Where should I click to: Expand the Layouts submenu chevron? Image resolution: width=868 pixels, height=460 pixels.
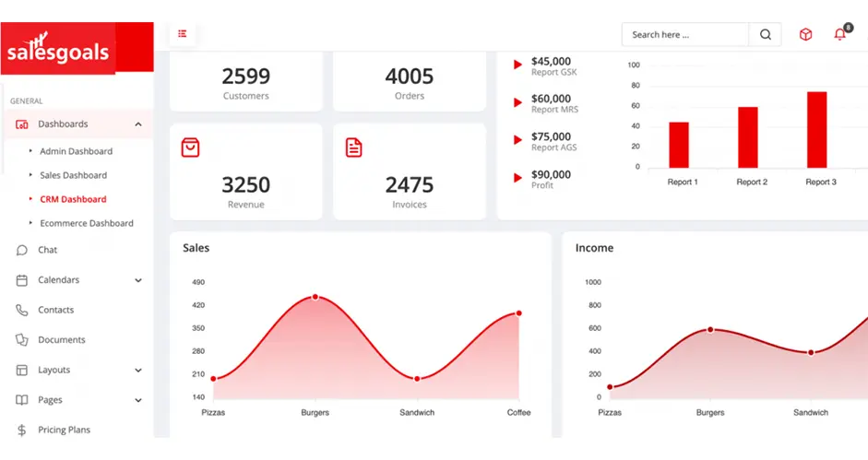click(138, 371)
